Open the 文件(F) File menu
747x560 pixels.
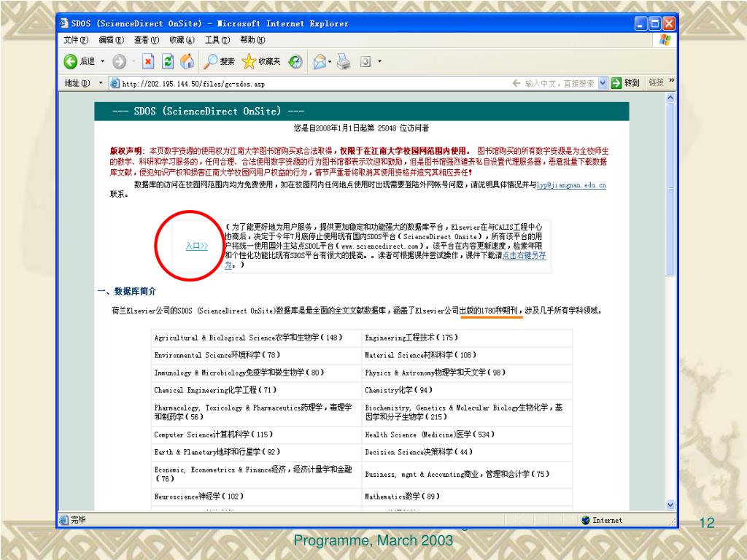pyautogui.click(x=76, y=40)
